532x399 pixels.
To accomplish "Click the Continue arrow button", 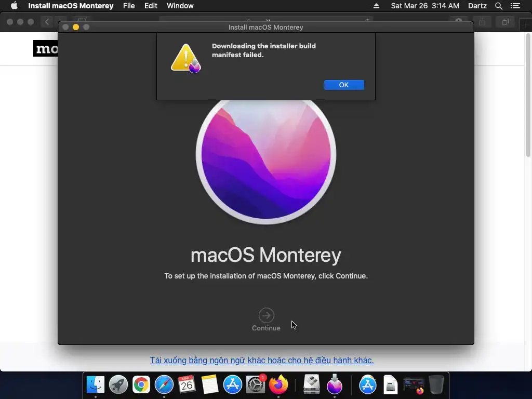I will (x=267, y=315).
